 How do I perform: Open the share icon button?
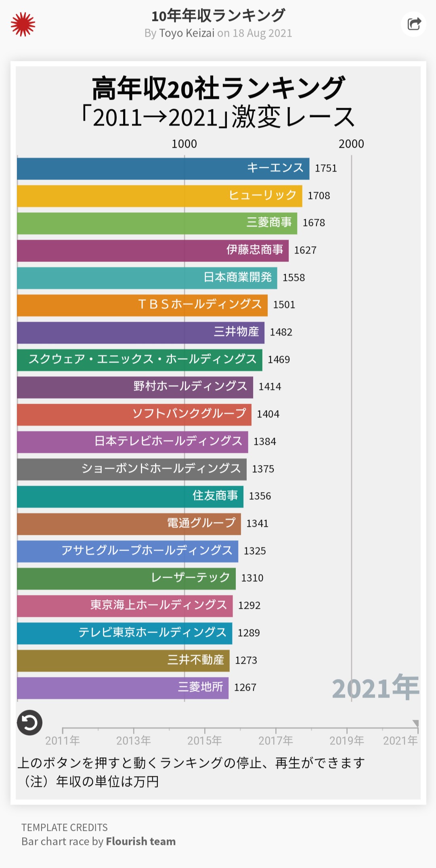414,24
